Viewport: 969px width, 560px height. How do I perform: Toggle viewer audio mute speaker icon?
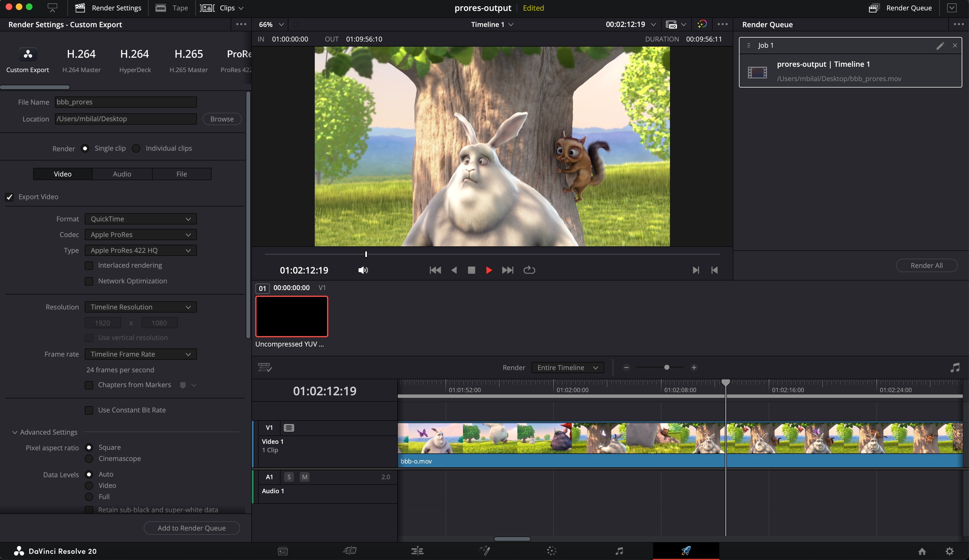[363, 270]
